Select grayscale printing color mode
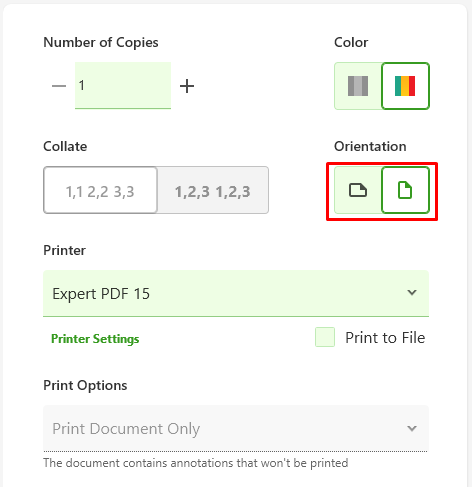The image size is (472, 487). click(358, 86)
